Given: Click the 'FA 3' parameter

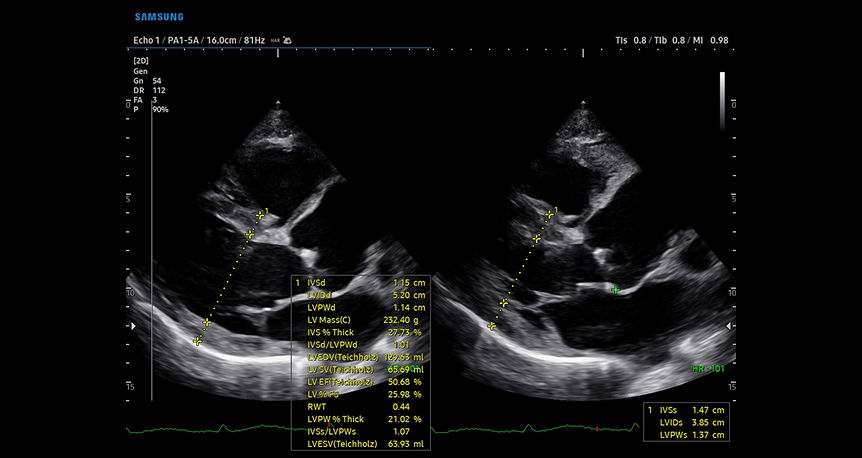Looking at the screenshot, I should point(145,100).
